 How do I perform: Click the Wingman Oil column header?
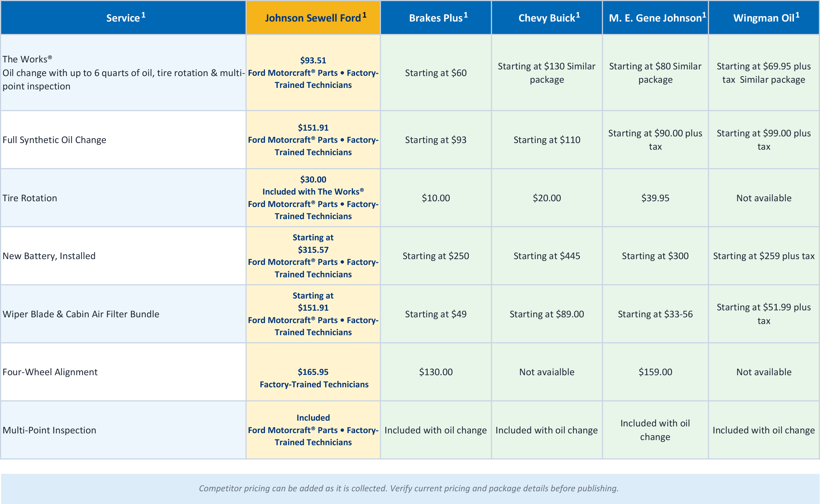pyautogui.click(x=764, y=18)
